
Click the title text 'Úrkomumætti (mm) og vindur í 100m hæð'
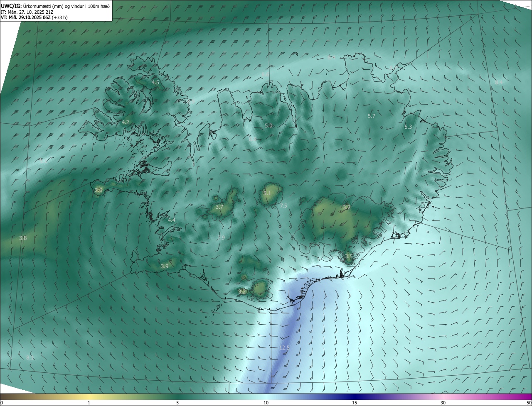pyautogui.click(x=66, y=5)
